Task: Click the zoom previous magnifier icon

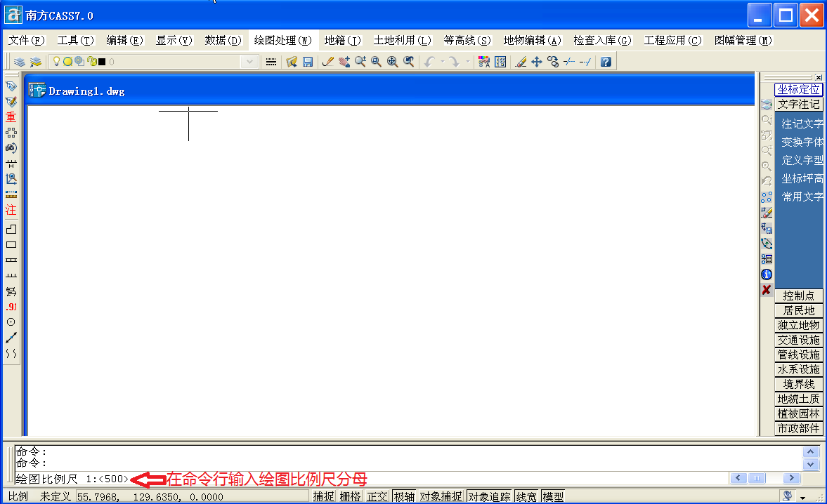Action: pos(409,62)
